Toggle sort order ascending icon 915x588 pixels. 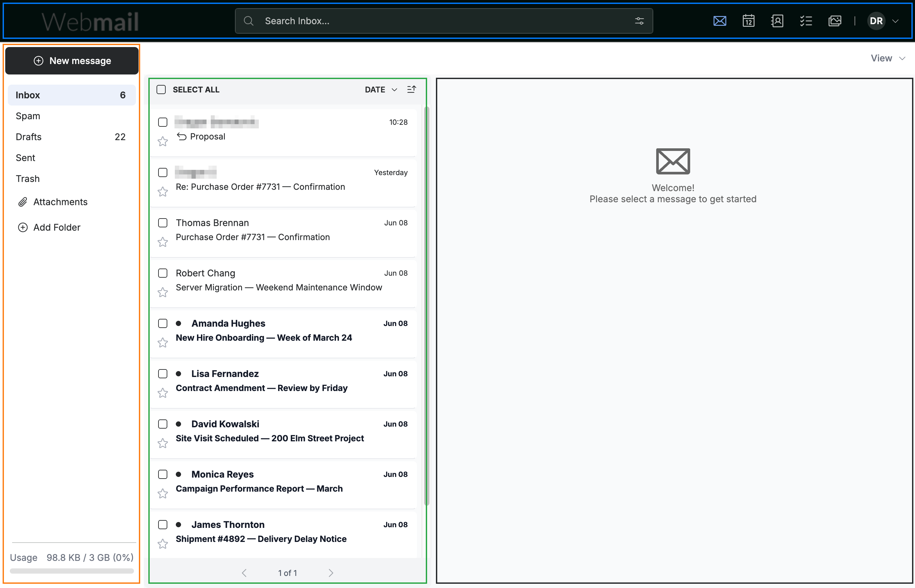click(x=411, y=90)
